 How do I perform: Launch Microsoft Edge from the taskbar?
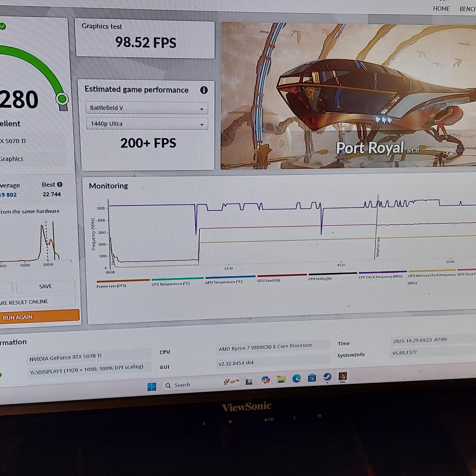pyautogui.click(x=296, y=378)
